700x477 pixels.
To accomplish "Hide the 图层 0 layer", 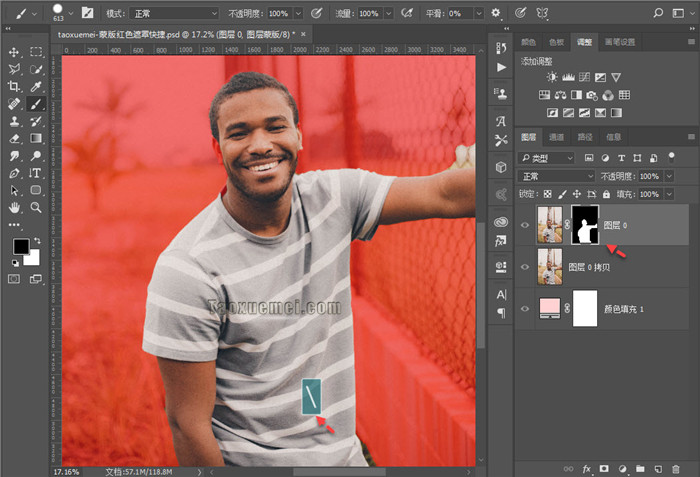I will point(526,224).
